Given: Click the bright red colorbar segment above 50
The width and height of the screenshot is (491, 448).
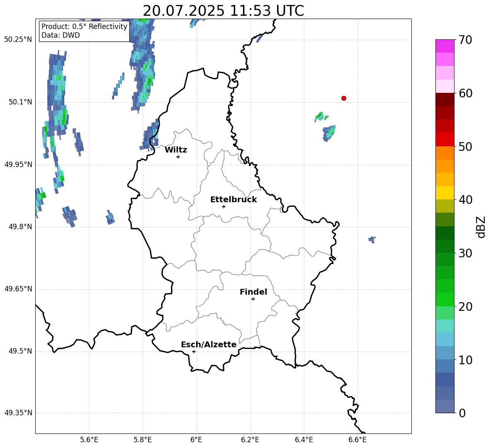Looking at the screenshot, I should (445, 140).
